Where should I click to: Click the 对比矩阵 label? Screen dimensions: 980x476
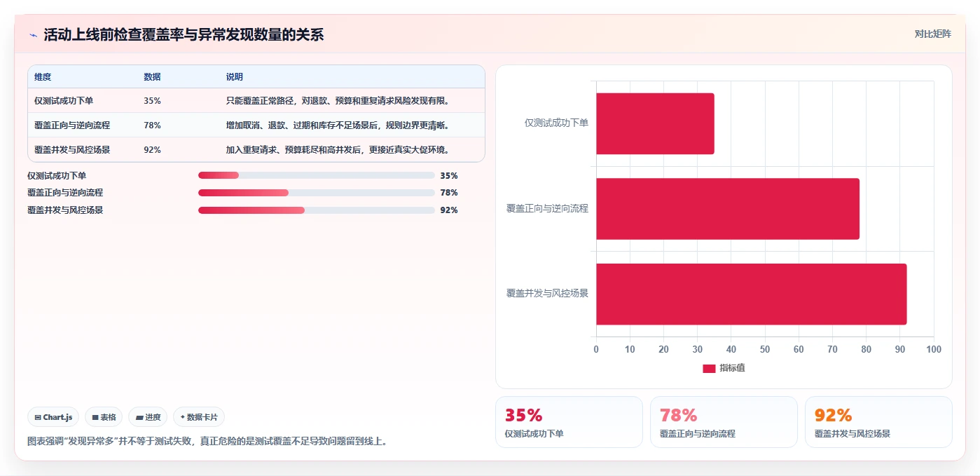click(933, 34)
